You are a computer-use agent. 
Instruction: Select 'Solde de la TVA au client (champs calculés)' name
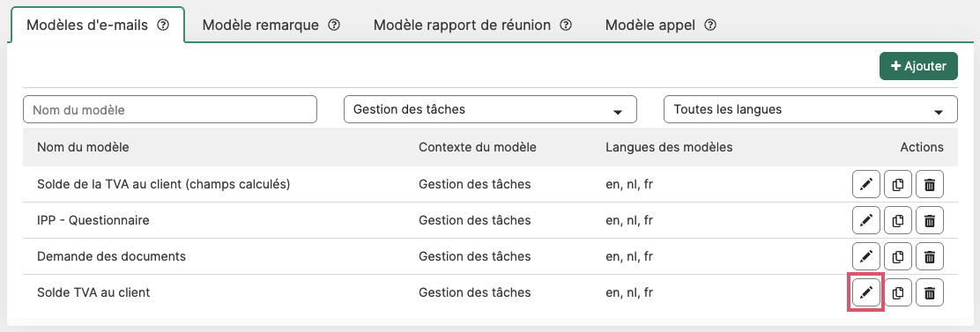(164, 184)
